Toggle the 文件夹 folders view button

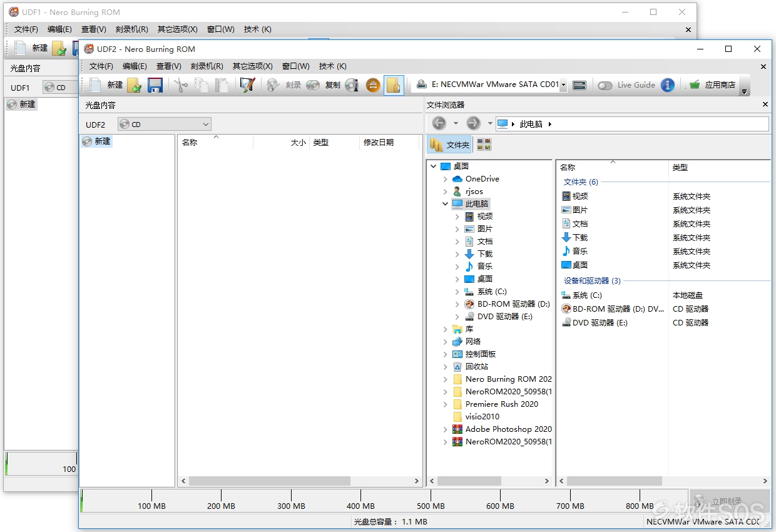click(449, 145)
